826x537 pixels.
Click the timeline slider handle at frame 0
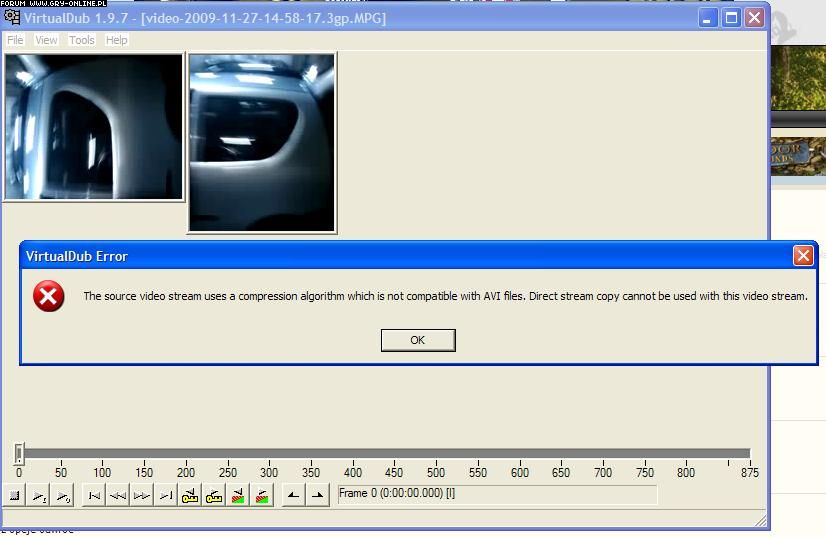point(19,453)
